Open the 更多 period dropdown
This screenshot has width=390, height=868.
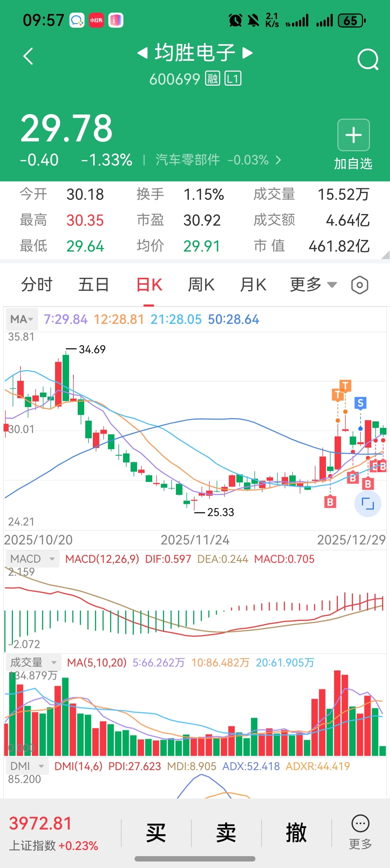pyautogui.click(x=313, y=285)
